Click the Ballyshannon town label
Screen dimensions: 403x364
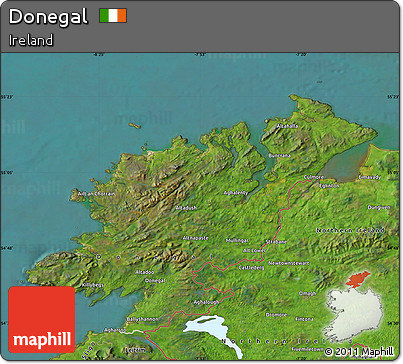[142, 319]
